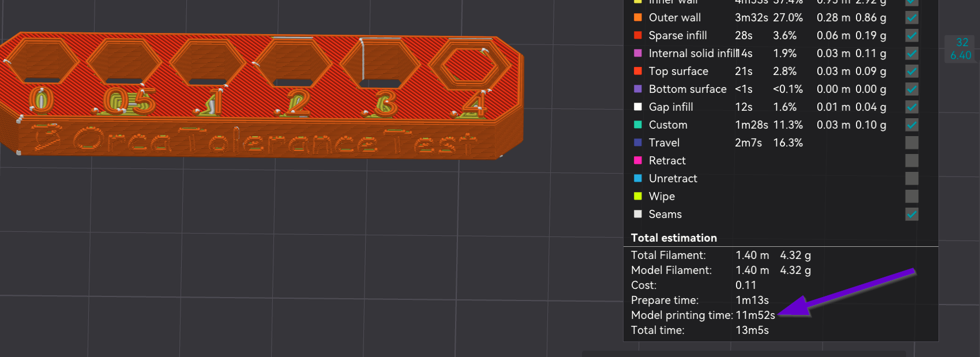Click the Total estimation heading
980x357 pixels.
(x=674, y=238)
